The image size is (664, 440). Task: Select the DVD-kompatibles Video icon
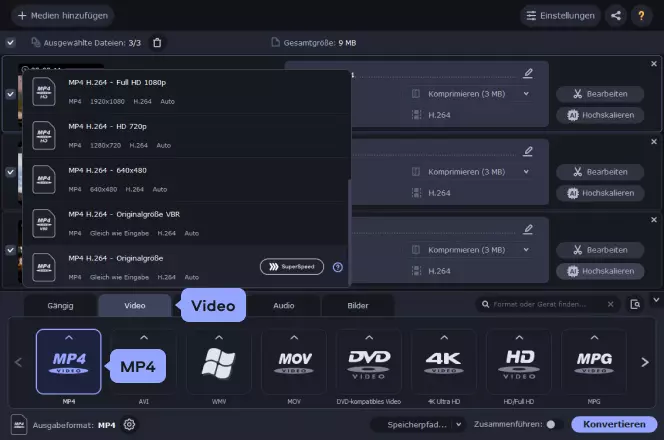(x=369, y=362)
